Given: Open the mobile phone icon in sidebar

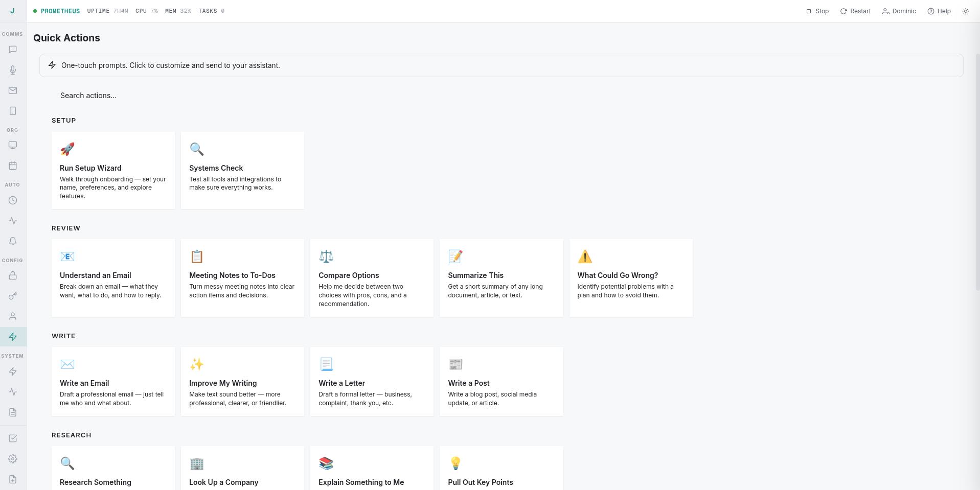Looking at the screenshot, I should click(13, 111).
